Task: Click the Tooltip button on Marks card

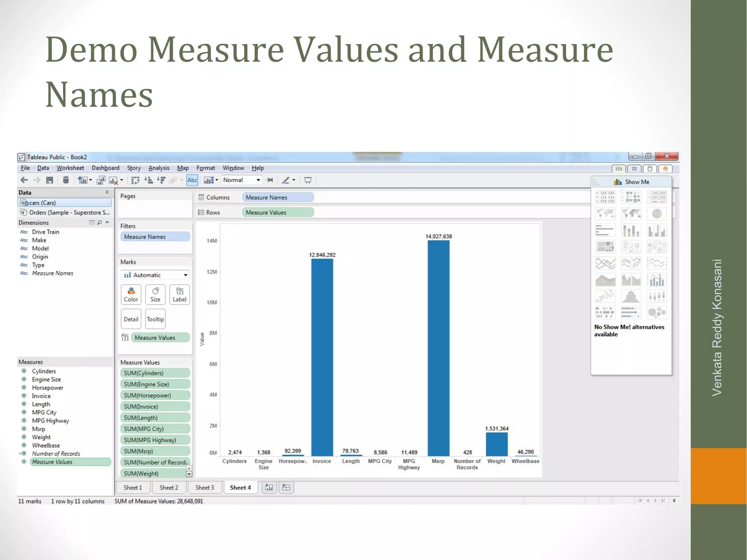Action: pyautogui.click(x=155, y=319)
